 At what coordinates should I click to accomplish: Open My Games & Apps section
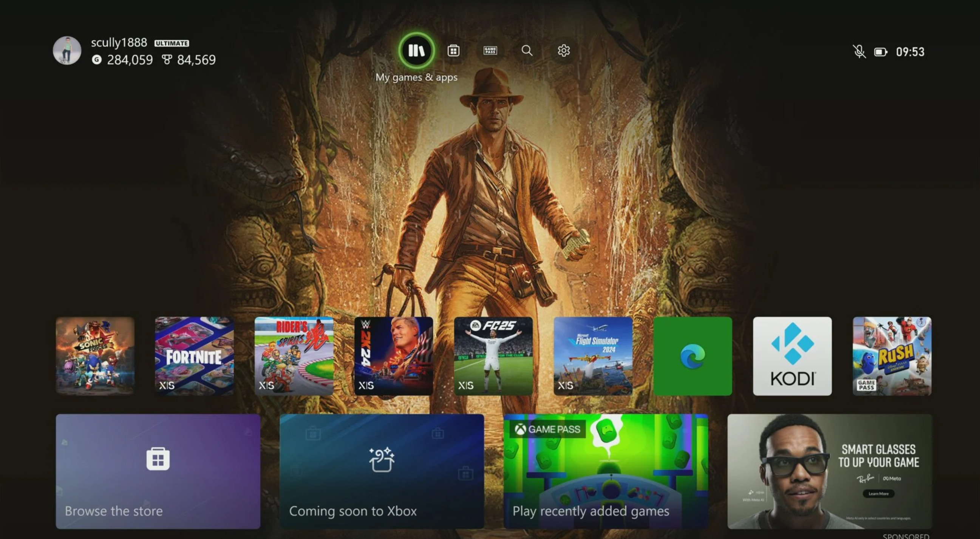pyautogui.click(x=416, y=51)
